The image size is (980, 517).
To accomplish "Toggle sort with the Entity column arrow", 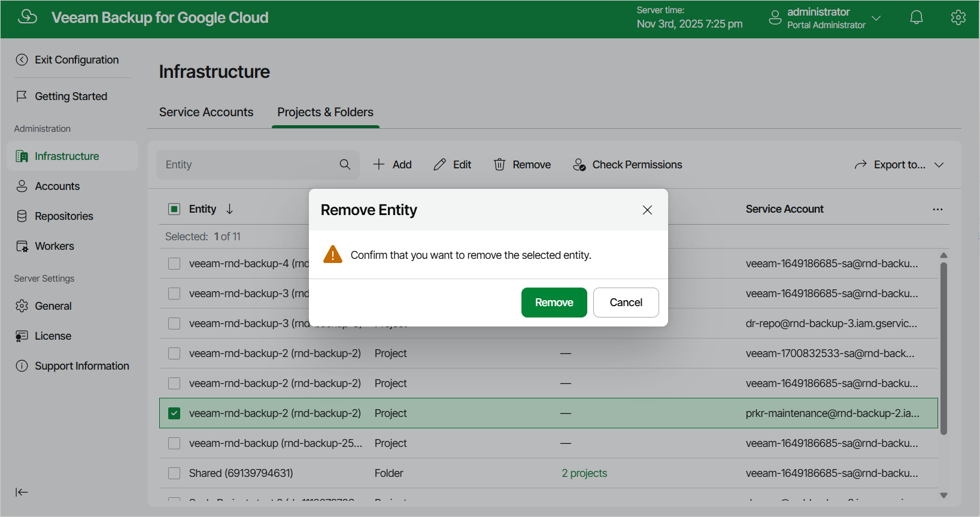I will pyautogui.click(x=229, y=208).
